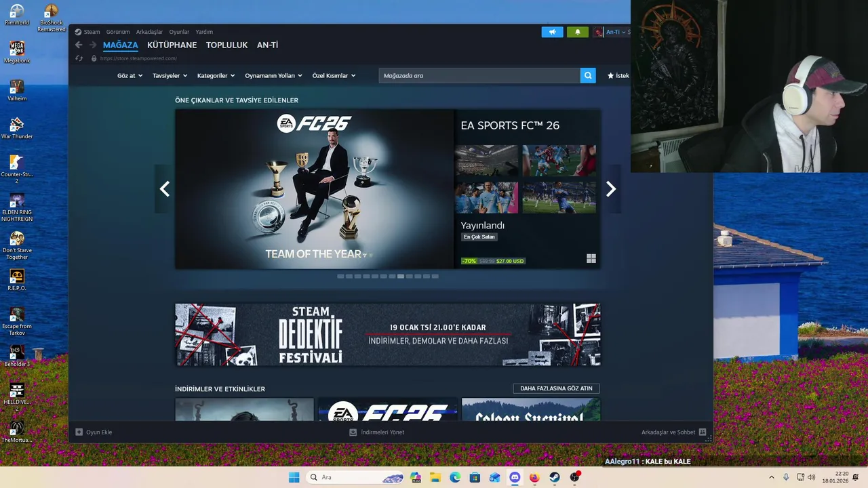Open the Steam menu

pyautogui.click(x=92, y=32)
